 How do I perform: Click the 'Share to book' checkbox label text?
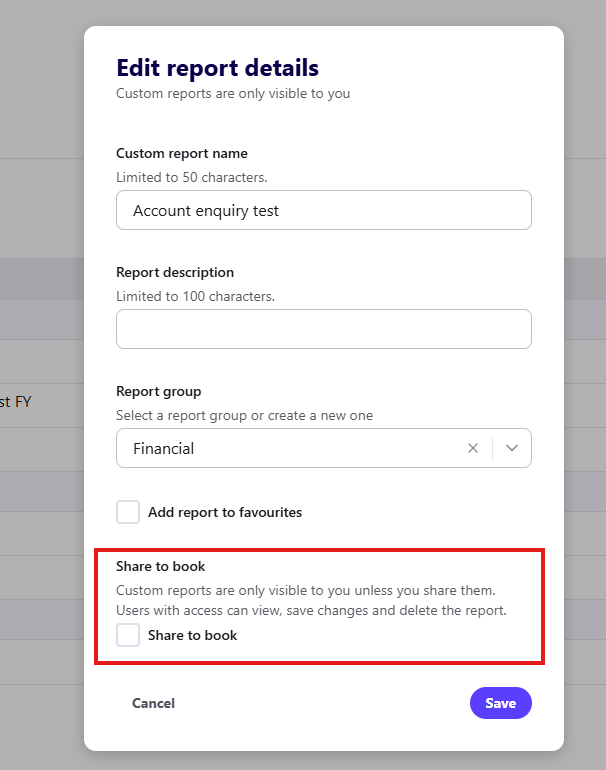192,635
